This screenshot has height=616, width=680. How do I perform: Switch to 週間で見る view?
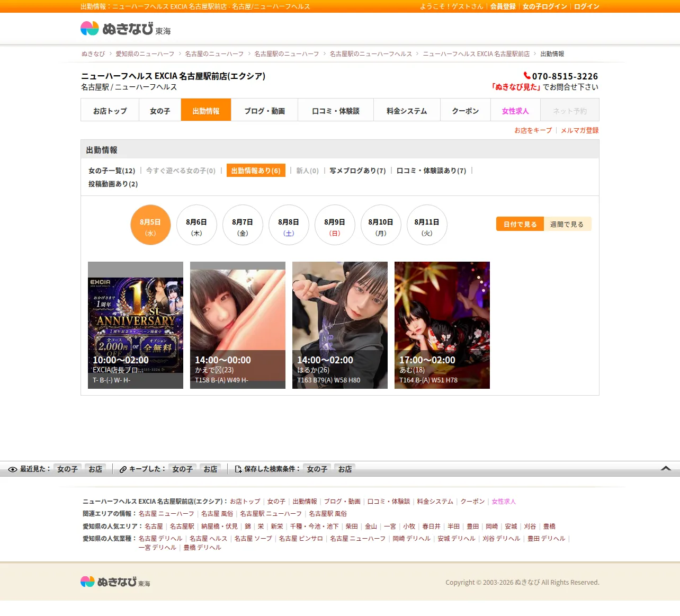[567, 224]
